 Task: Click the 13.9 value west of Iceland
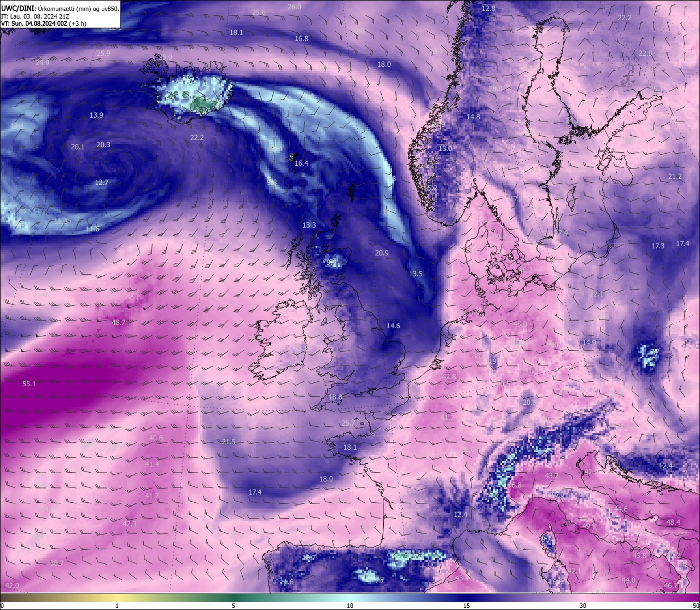point(96,115)
